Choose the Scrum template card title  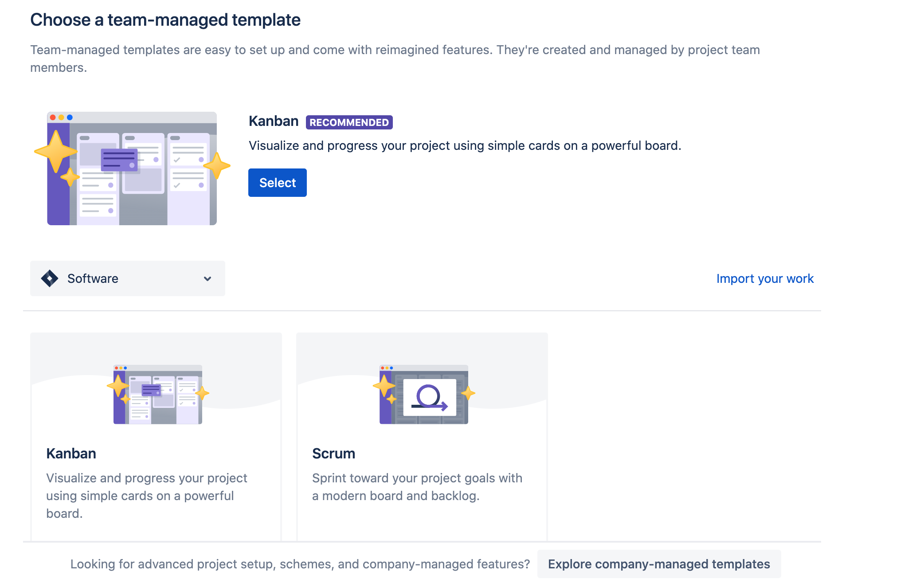333,454
